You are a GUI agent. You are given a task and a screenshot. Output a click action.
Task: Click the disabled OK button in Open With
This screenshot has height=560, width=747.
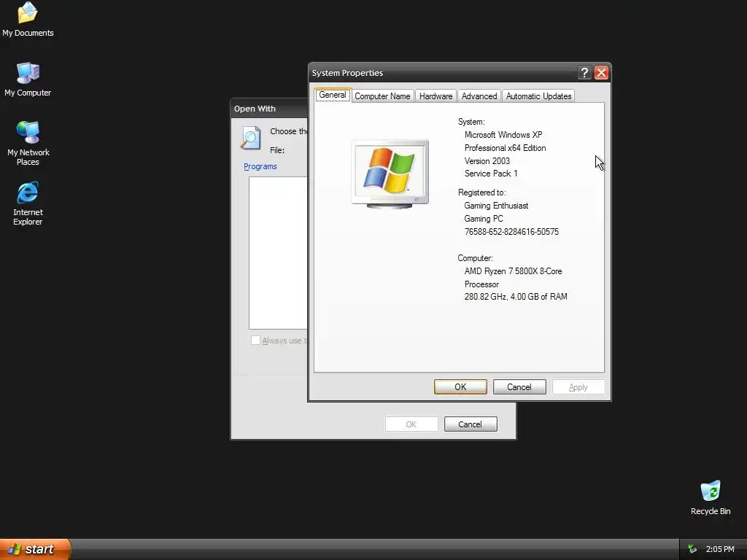(411, 424)
